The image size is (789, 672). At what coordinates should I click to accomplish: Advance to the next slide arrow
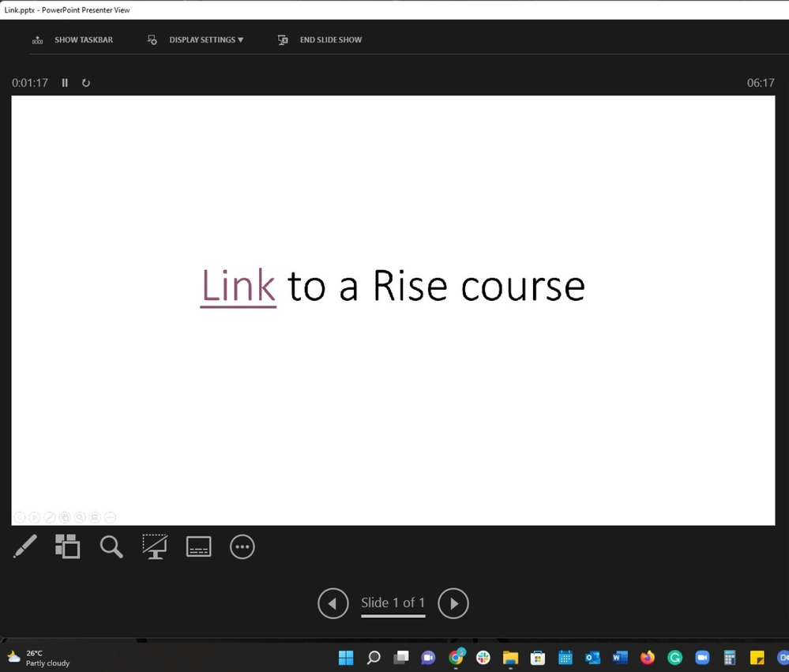click(x=453, y=603)
